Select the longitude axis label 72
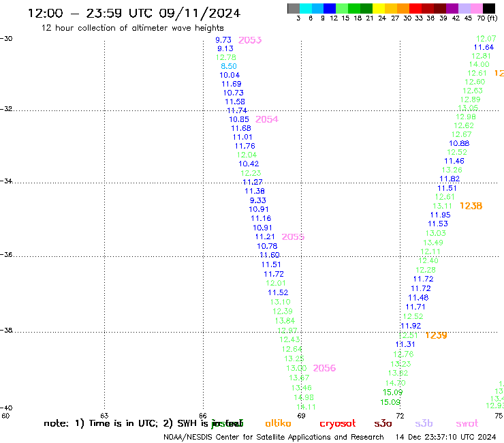 400,416
